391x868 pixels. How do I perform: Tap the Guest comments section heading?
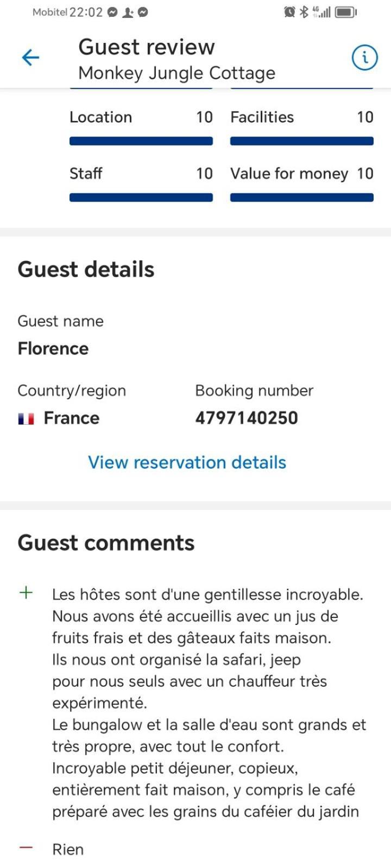(106, 542)
